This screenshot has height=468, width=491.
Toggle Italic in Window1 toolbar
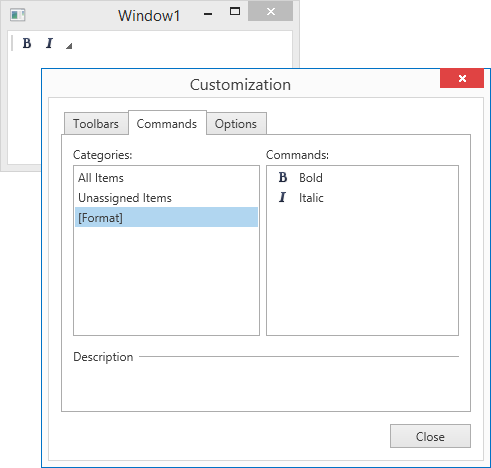(x=49, y=43)
